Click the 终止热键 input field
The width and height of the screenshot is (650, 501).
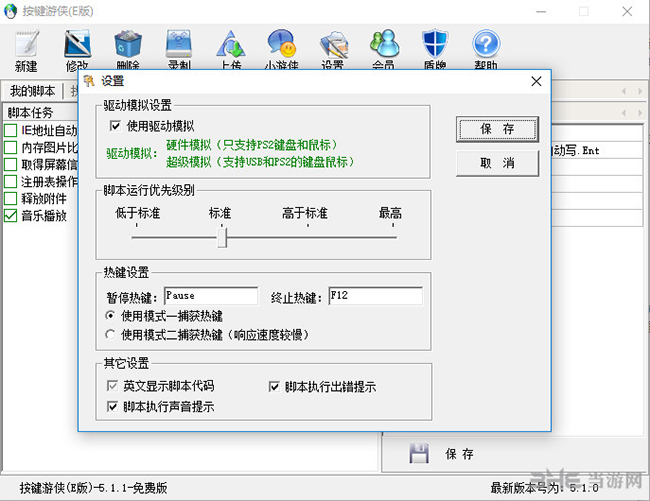[376, 296]
